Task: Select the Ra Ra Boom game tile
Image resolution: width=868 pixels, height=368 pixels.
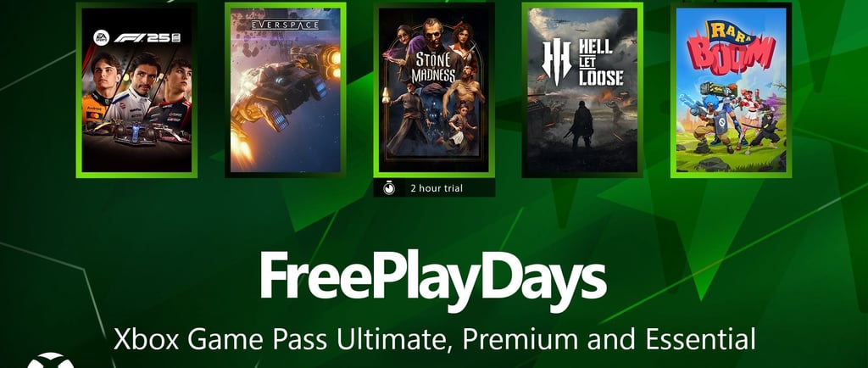Action: pyautogui.click(x=732, y=90)
